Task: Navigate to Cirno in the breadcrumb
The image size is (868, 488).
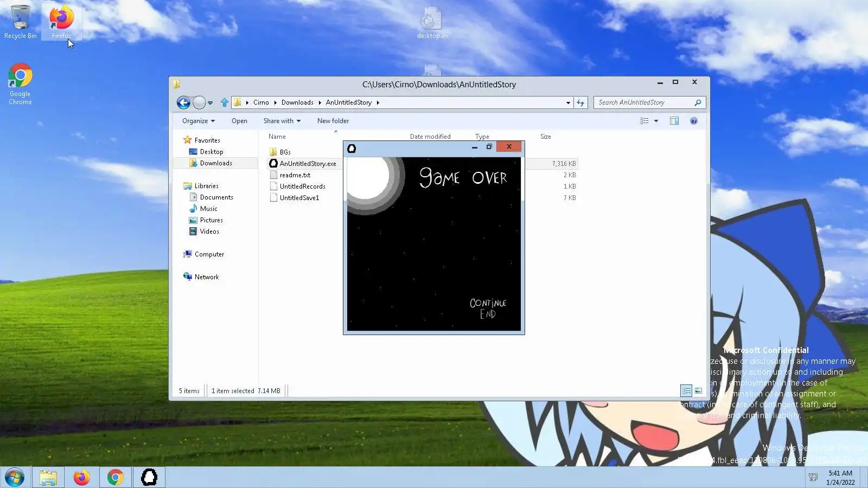Action: [261, 102]
